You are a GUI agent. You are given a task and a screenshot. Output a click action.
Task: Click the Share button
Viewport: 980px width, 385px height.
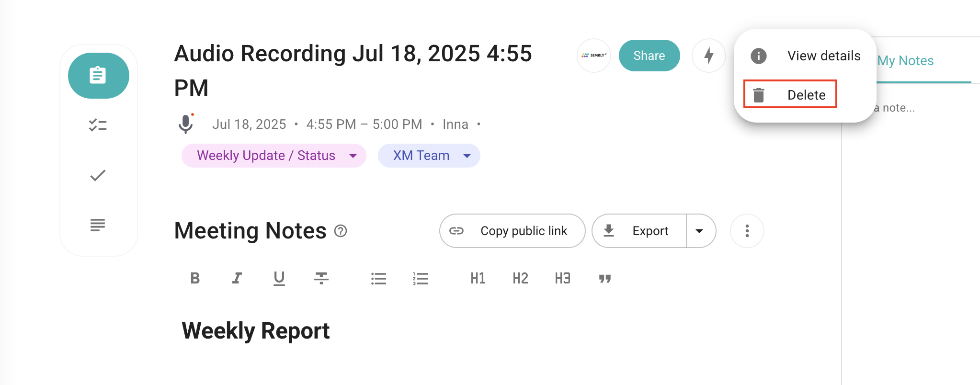(x=649, y=56)
